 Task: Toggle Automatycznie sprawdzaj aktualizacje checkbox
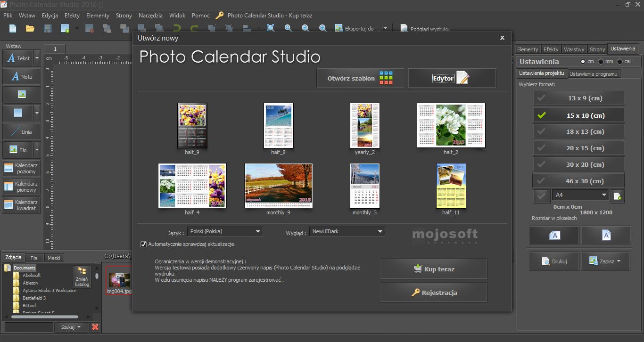coord(143,244)
